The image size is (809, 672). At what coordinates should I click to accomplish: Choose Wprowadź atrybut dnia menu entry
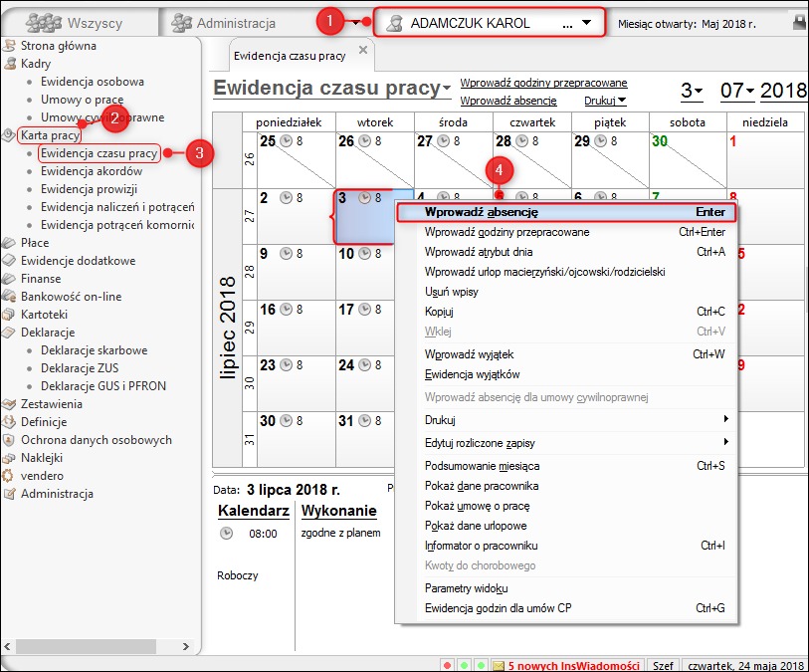pyautogui.click(x=566, y=252)
